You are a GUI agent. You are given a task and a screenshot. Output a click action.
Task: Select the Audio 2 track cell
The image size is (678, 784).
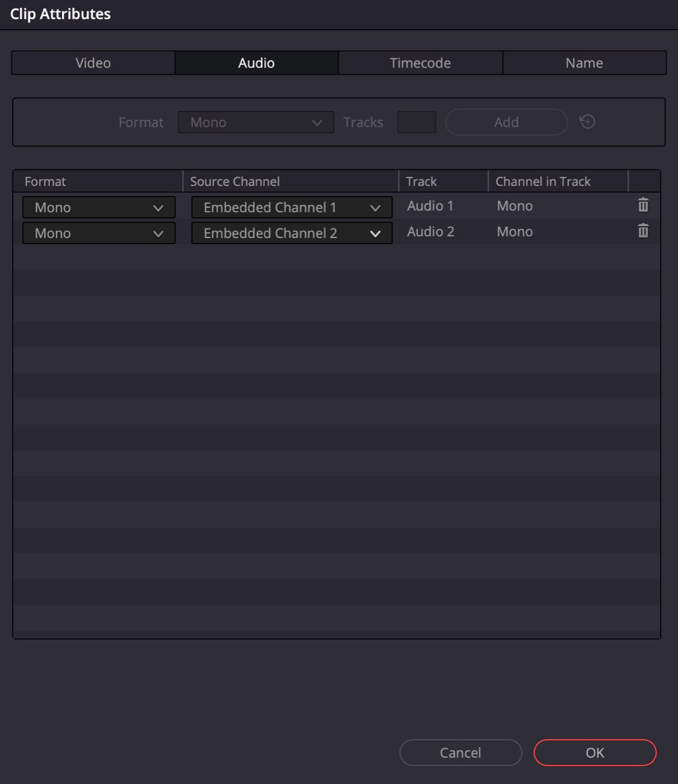coord(430,232)
